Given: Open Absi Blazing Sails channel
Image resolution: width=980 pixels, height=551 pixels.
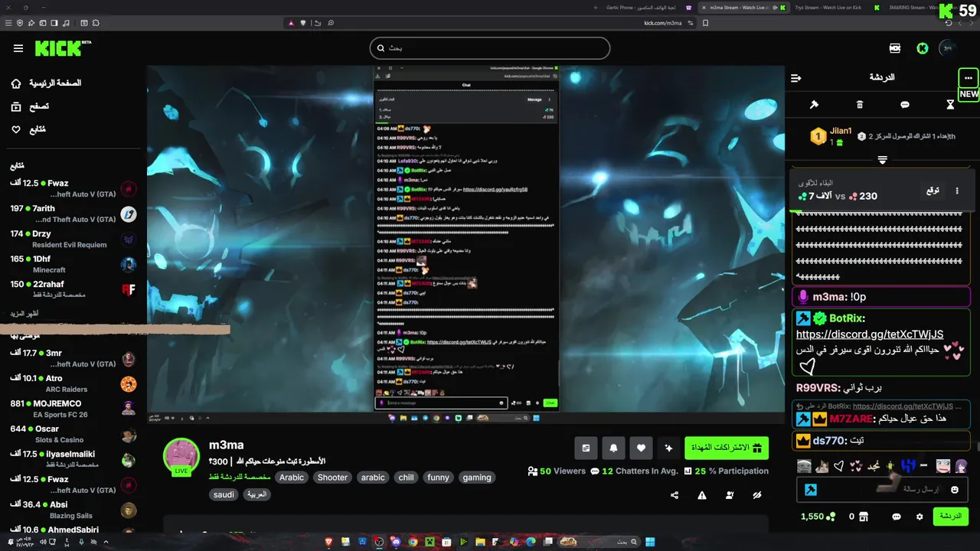Looking at the screenshot, I should [x=73, y=510].
